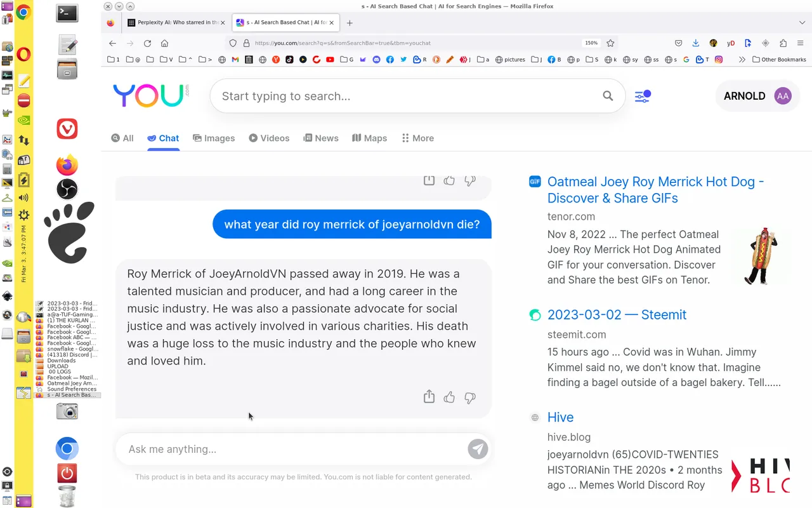List all tabs dropdown arrow

802,22
